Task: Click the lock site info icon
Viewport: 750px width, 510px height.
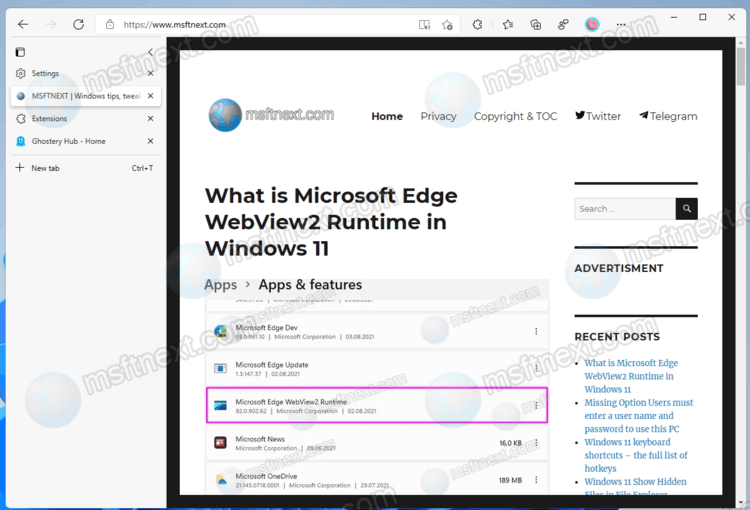Action: (x=110, y=24)
